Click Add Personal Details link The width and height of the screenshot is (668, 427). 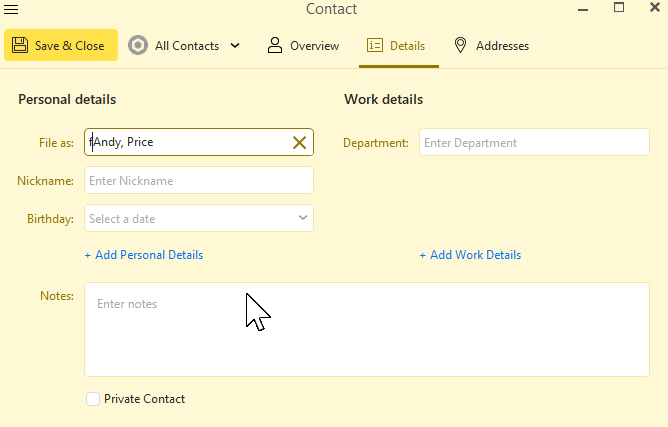click(144, 255)
